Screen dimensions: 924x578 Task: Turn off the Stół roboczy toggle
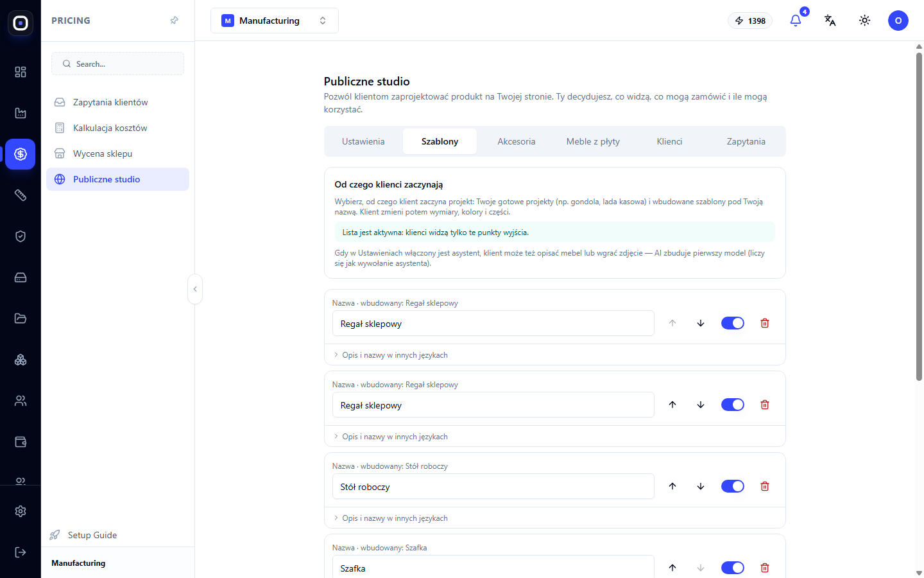click(733, 486)
